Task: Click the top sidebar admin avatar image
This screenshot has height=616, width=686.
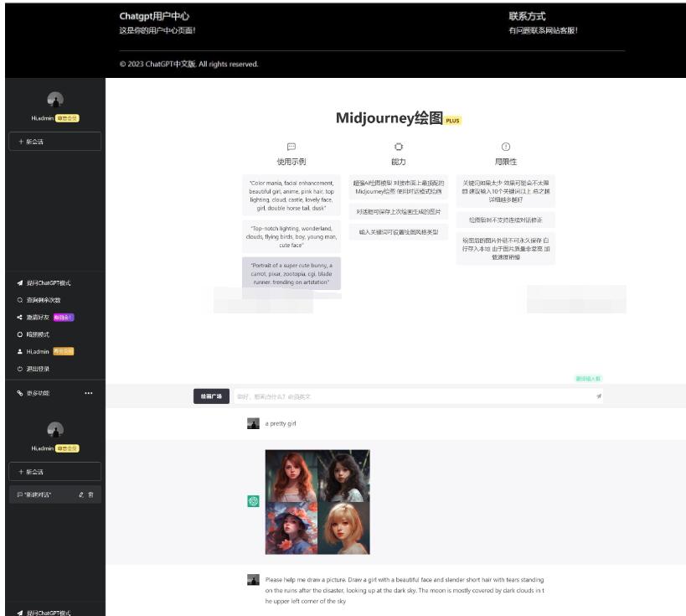Action: click(x=55, y=100)
